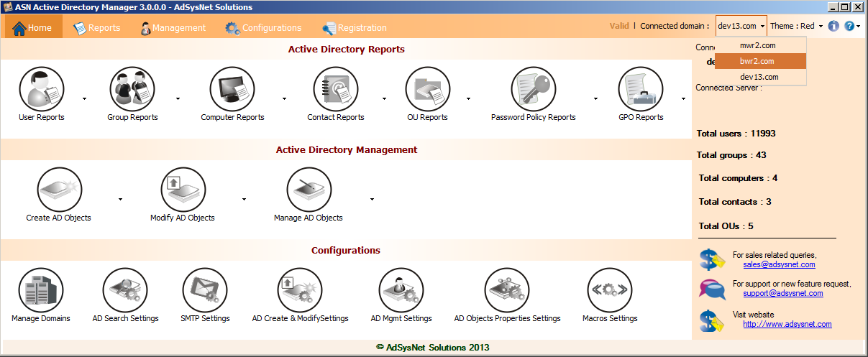The width and height of the screenshot is (868, 357).
Task: Click the website dollar sign icon
Action: point(713,319)
